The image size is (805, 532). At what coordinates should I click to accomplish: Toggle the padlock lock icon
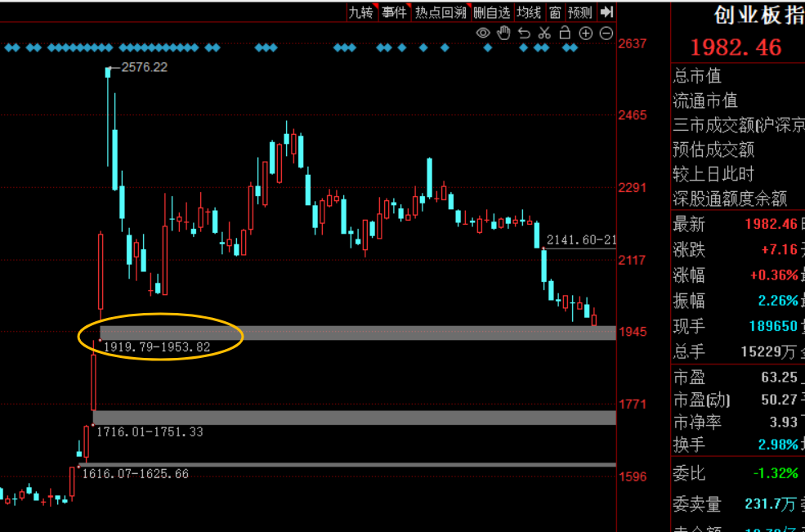coord(565,33)
